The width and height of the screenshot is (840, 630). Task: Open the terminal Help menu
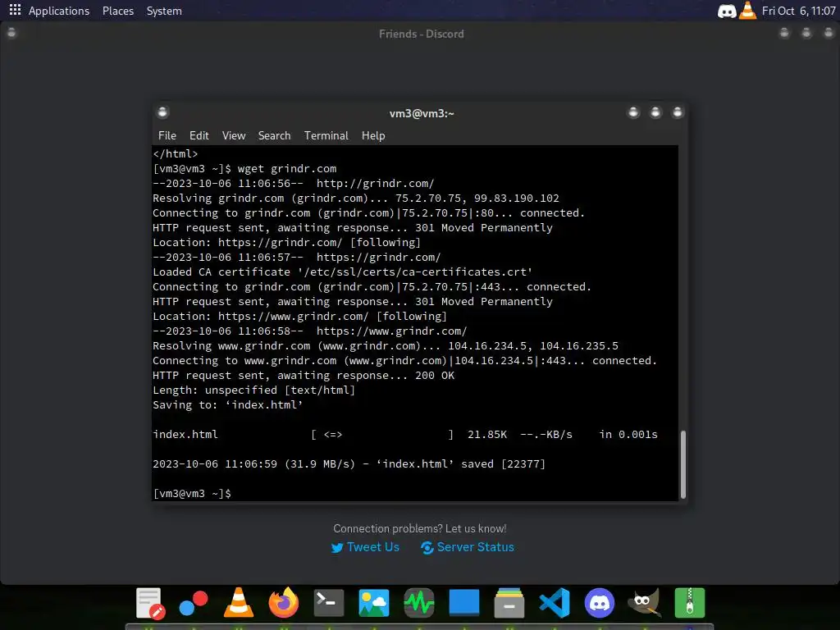pyautogui.click(x=373, y=135)
